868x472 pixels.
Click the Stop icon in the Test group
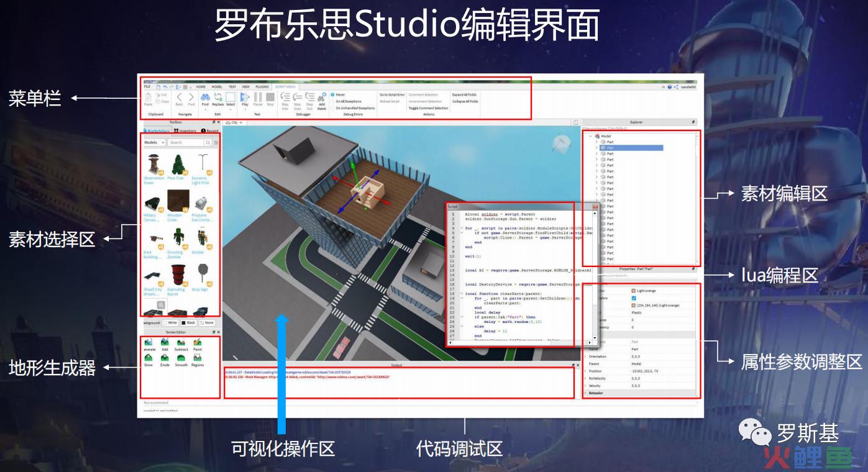pos(270,97)
